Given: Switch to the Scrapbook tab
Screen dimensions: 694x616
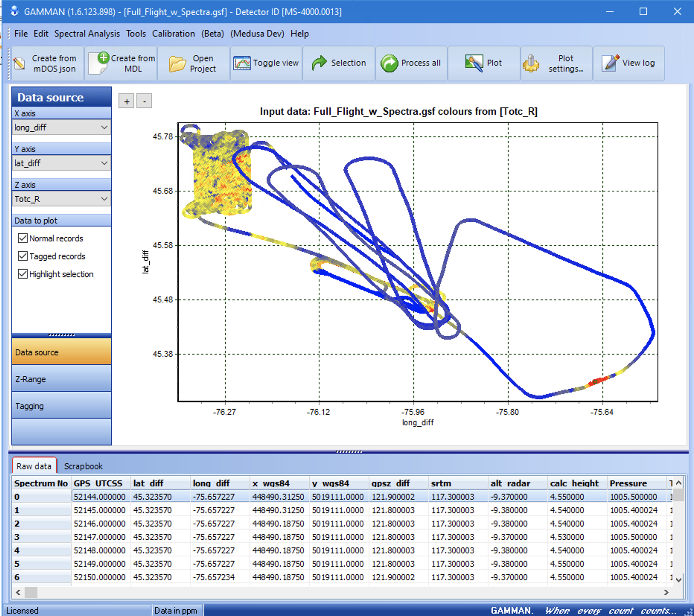Looking at the screenshot, I should coord(83,466).
